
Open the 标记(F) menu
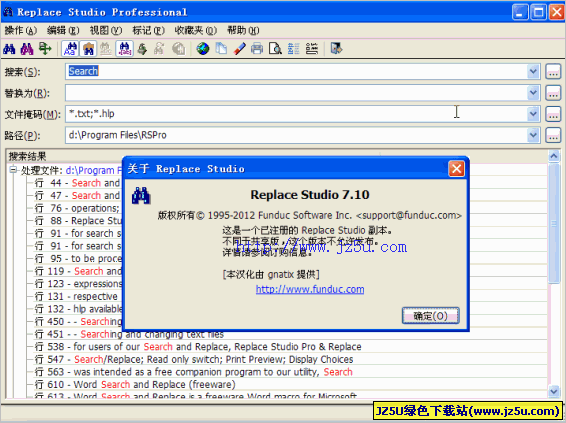click(148, 31)
